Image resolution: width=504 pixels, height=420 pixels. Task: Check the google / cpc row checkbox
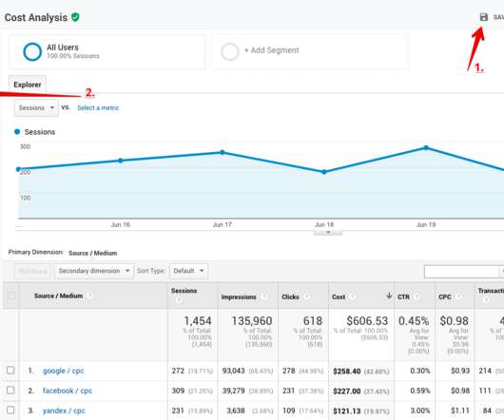(x=10, y=371)
